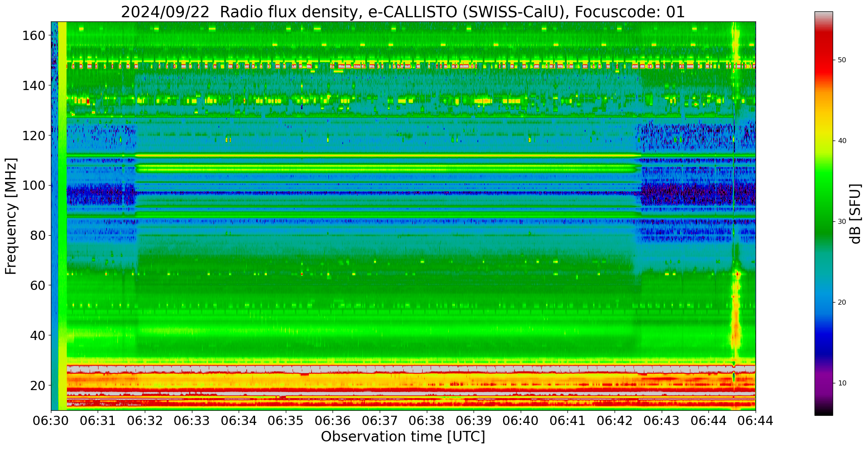
Task: Click the 06:33 time tick label
Action: [x=192, y=421]
